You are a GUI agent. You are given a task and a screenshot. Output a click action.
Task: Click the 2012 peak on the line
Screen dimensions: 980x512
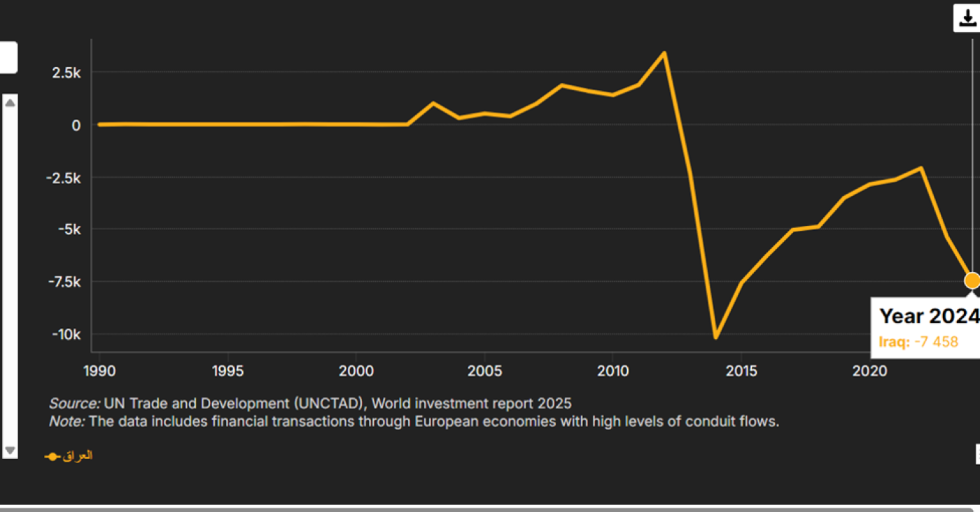664,53
